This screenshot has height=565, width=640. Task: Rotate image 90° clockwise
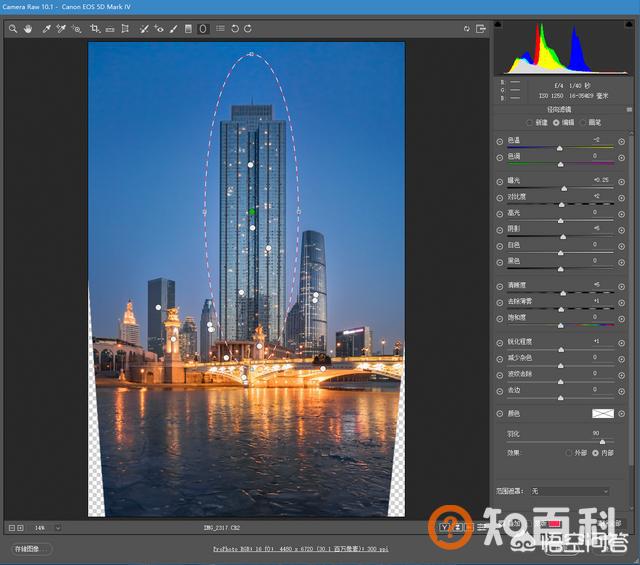tap(248, 29)
